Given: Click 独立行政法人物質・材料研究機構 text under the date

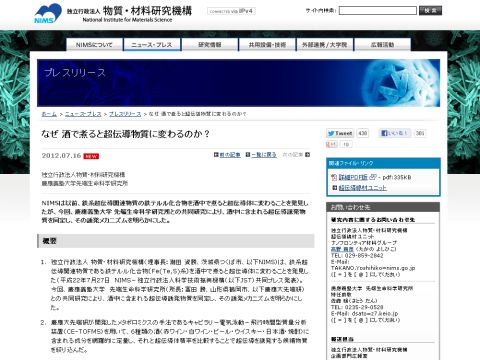Looking at the screenshot, I should [83, 175].
